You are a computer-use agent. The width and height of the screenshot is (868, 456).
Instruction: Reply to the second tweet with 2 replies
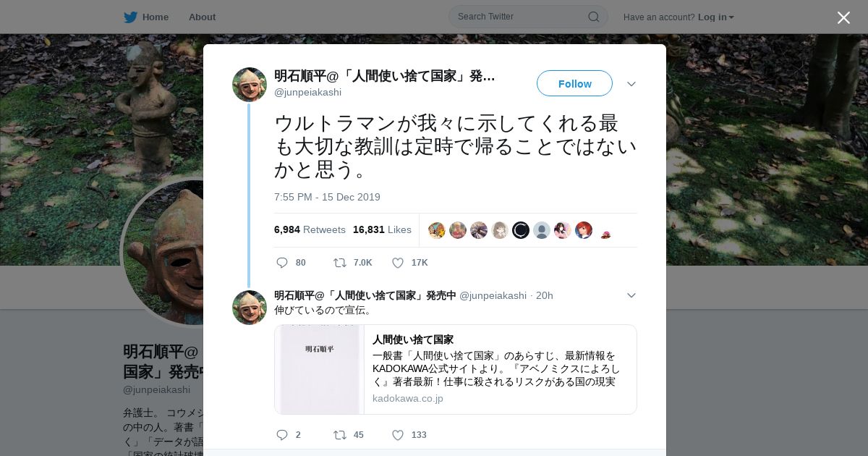(x=282, y=435)
